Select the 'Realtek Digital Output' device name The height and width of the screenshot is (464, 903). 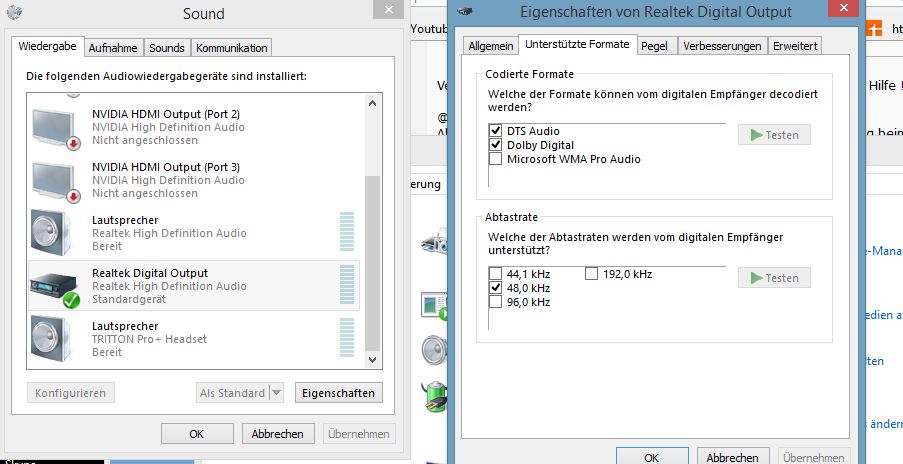point(150,273)
